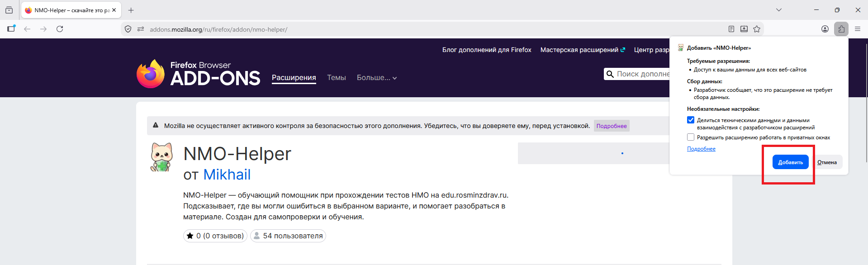Open a new tab with plus button
Viewport: 868px width, 265px height.
pyautogui.click(x=131, y=10)
